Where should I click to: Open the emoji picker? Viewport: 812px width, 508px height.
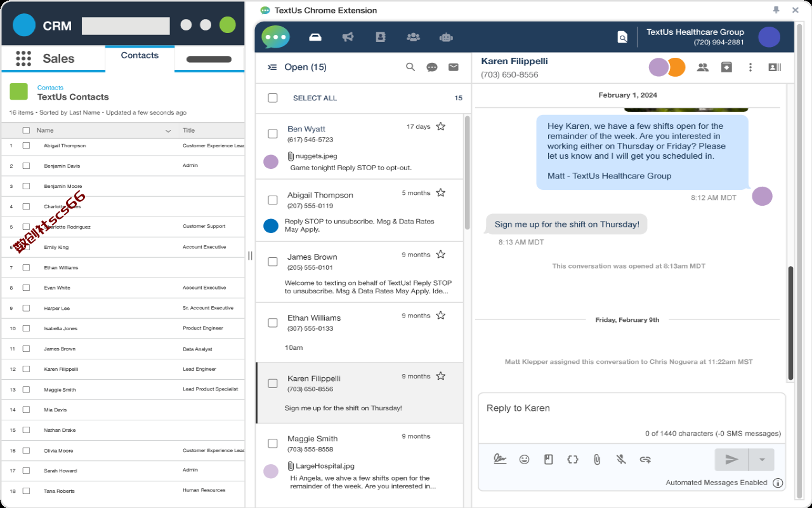point(525,459)
